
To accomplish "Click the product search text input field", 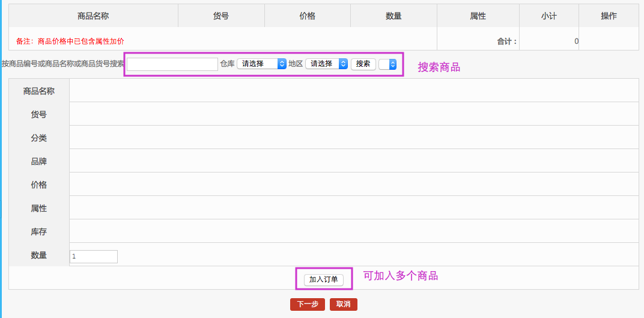I will click(x=172, y=64).
